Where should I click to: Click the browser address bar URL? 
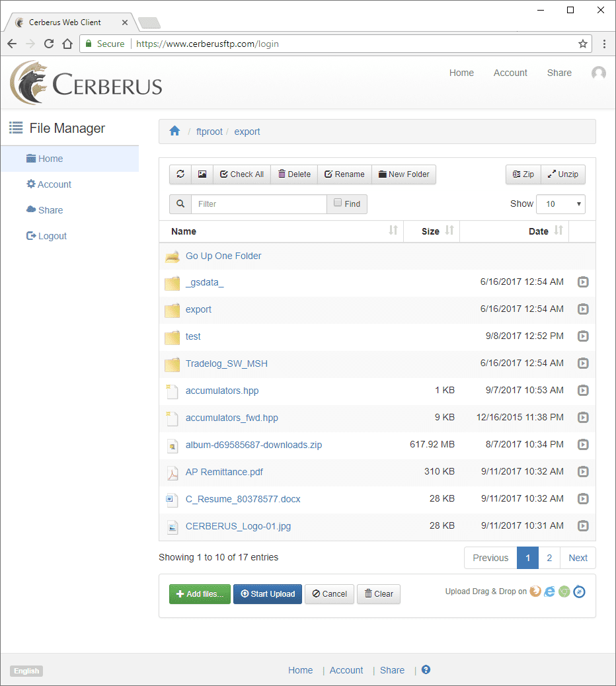208,44
